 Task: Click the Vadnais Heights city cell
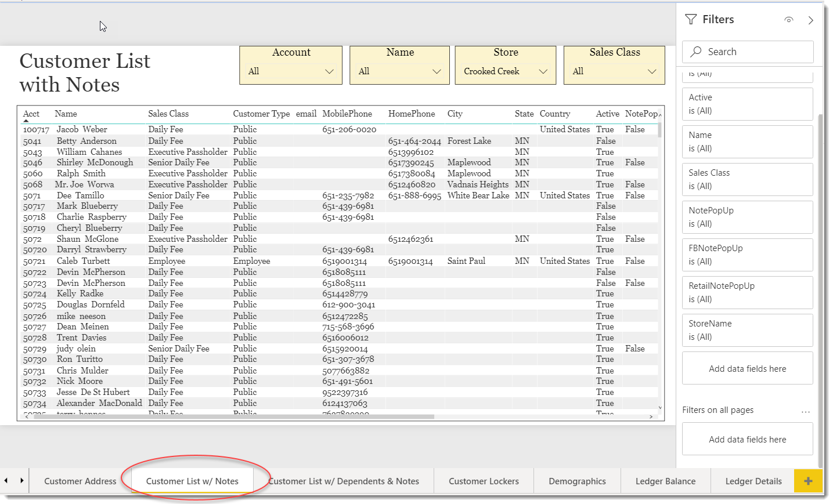click(x=478, y=184)
